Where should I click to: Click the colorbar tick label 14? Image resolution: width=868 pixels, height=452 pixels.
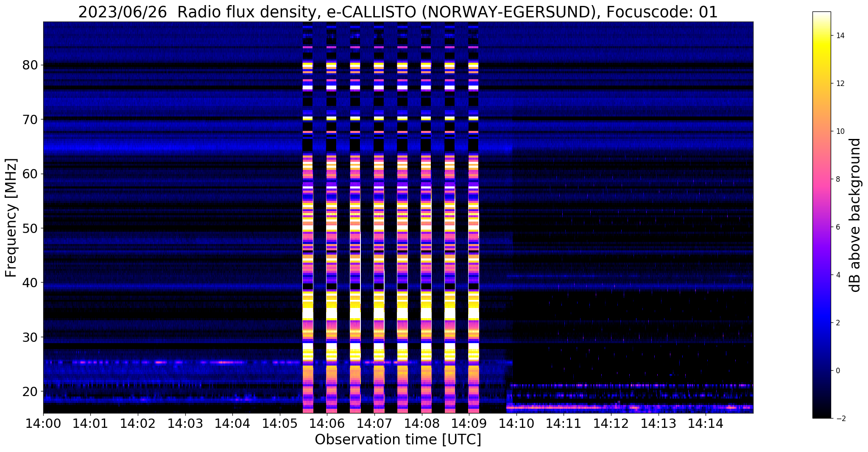(840, 36)
